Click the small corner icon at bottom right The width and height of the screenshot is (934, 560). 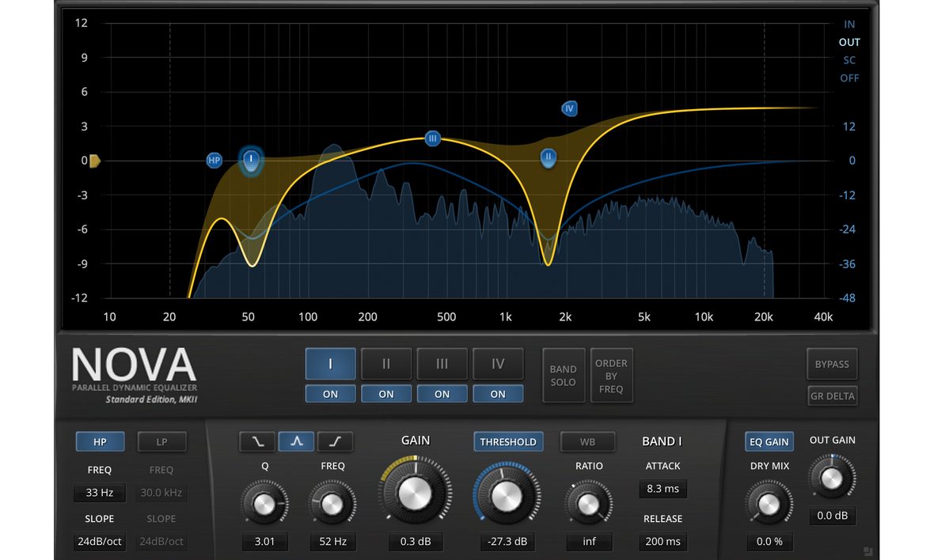(x=868, y=551)
